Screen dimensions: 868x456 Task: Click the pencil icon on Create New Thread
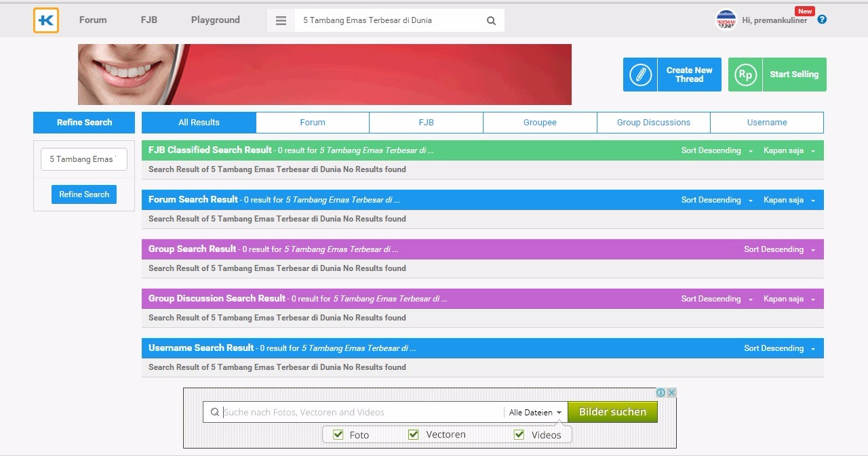(640, 75)
